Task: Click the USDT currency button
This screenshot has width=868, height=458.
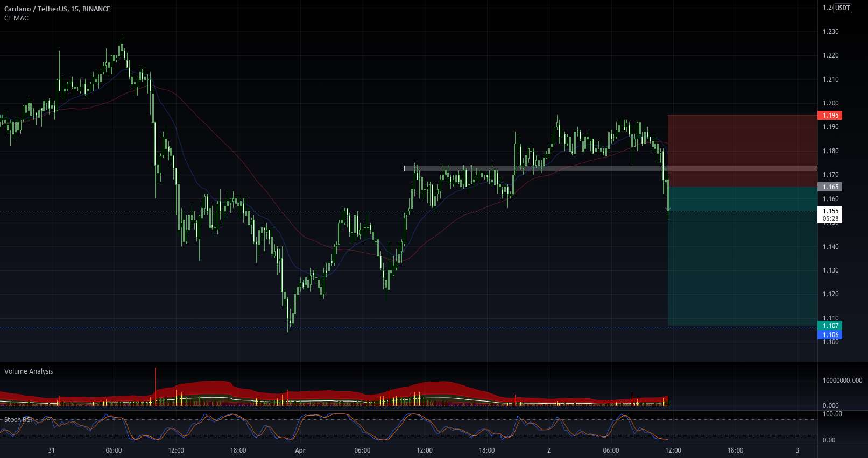Action: (843, 8)
